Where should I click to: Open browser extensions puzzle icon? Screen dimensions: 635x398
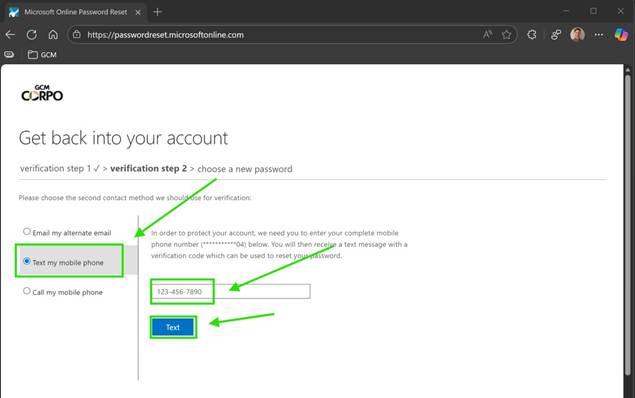532,35
